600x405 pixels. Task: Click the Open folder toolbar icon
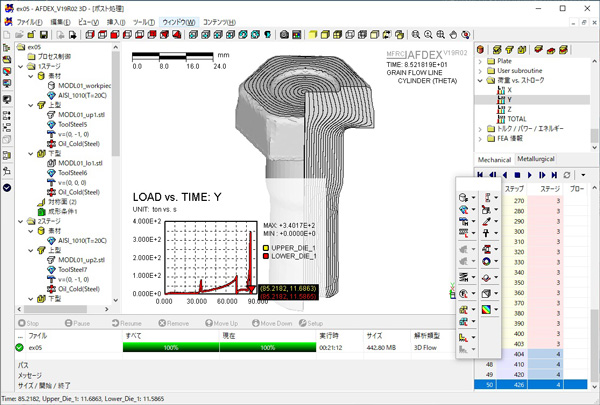(19, 35)
